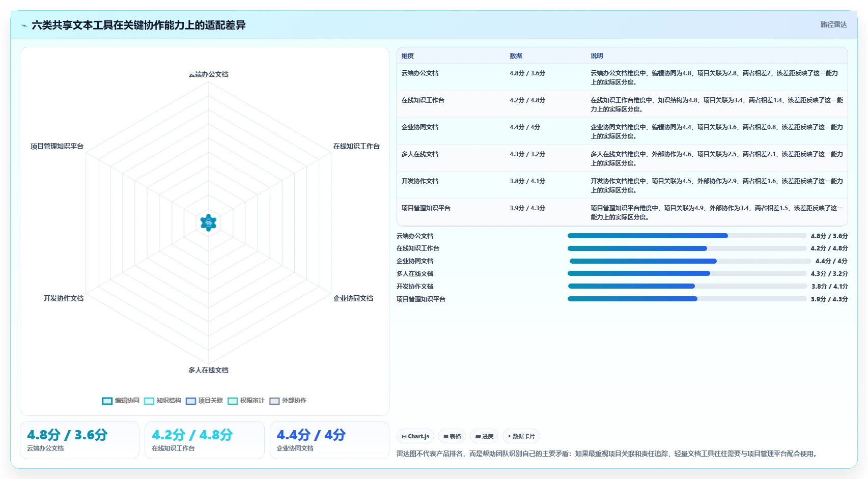Click table cell 4.8分 / 3.6分
The height and width of the screenshot is (479, 868).
click(x=527, y=73)
